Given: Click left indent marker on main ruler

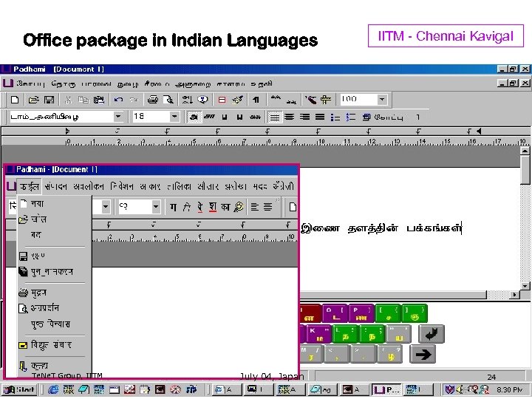Looking at the screenshot, I should coord(67,131).
